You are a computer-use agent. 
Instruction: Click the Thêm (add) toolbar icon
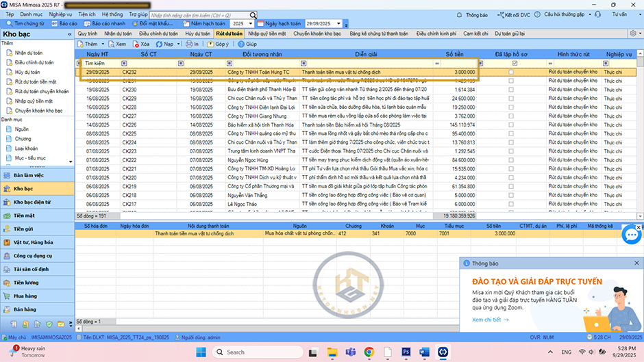click(80, 44)
